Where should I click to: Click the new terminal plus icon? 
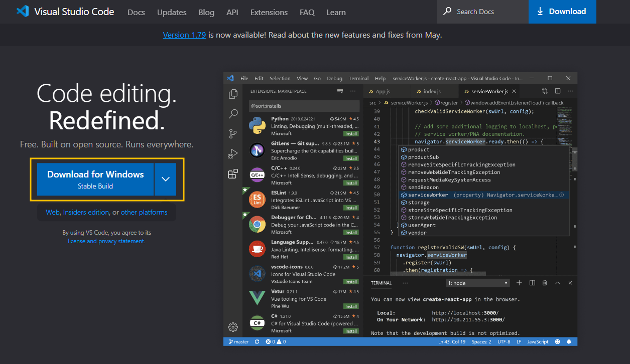519,283
